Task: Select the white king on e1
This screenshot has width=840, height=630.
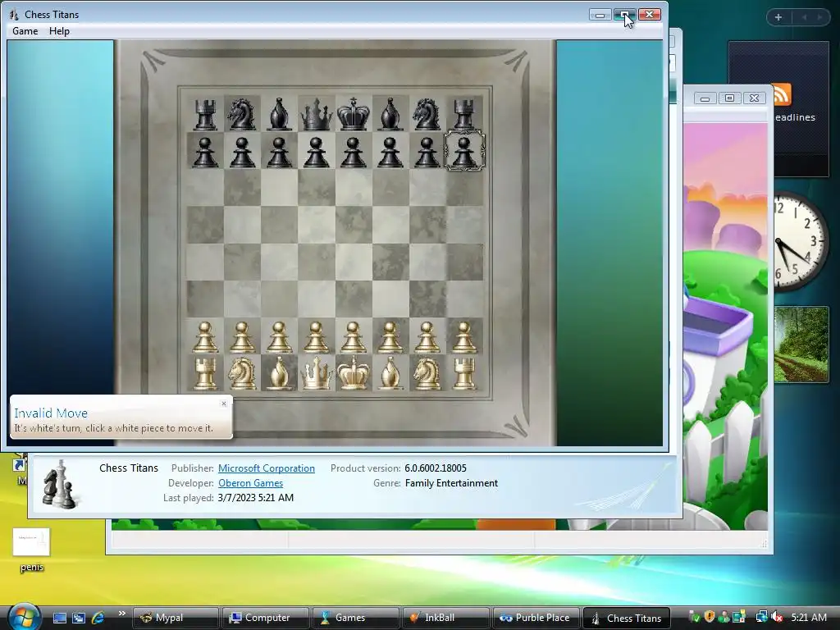Action: [x=353, y=372]
